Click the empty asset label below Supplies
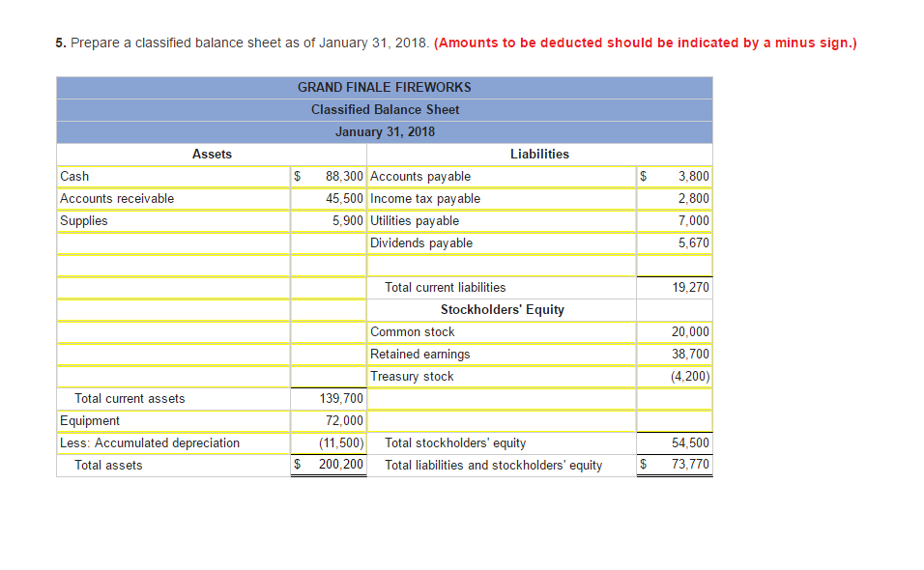This screenshot has height=570, width=924. click(x=173, y=243)
